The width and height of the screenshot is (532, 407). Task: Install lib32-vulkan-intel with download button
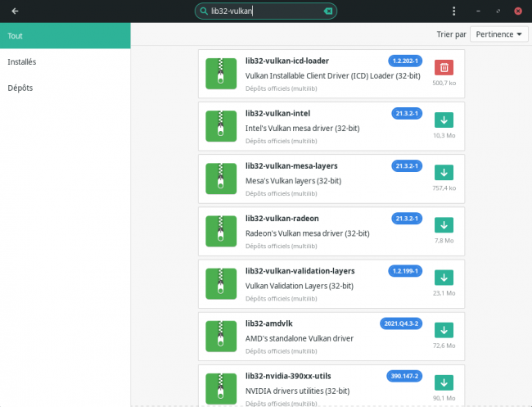click(444, 120)
